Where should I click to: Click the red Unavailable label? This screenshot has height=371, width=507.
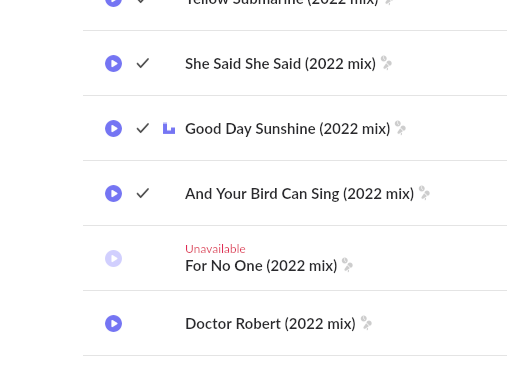215,249
